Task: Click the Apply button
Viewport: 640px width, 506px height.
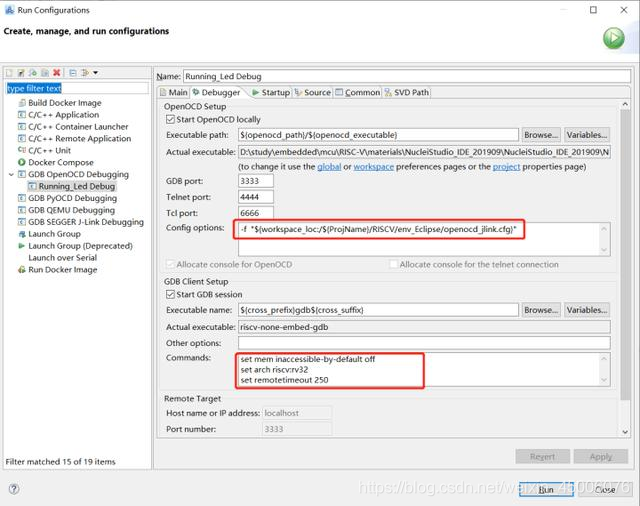Action: [600, 457]
